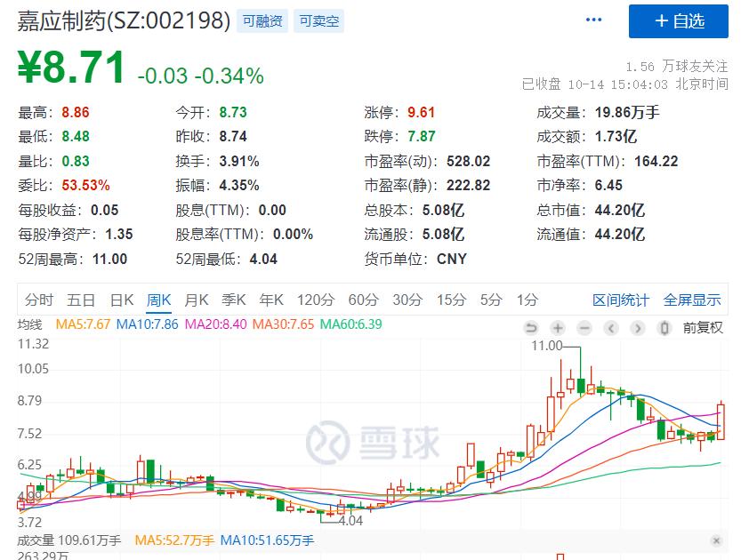Click the 成交量 value 19.86万手
This screenshot has height=560, width=749.
tap(627, 113)
